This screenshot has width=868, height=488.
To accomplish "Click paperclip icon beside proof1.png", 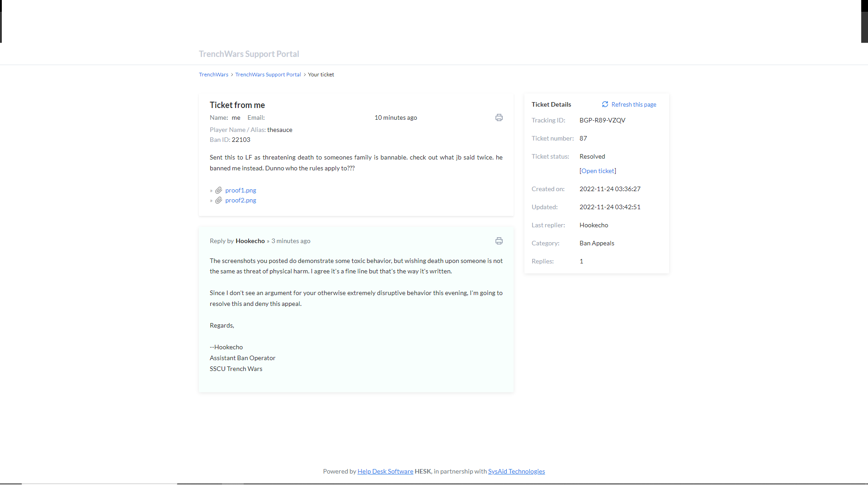I will pyautogui.click(x=218, y=190).
